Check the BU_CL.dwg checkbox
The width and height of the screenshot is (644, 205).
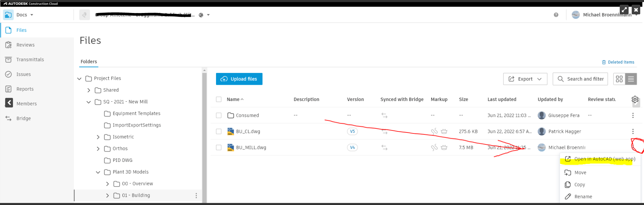coord(219,131)
